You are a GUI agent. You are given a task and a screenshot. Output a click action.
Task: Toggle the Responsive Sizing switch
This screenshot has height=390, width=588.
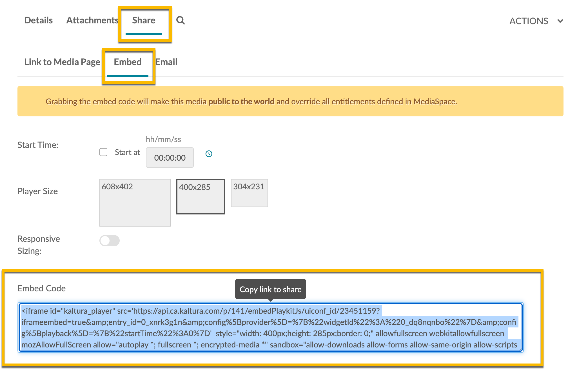pos(110,241)
